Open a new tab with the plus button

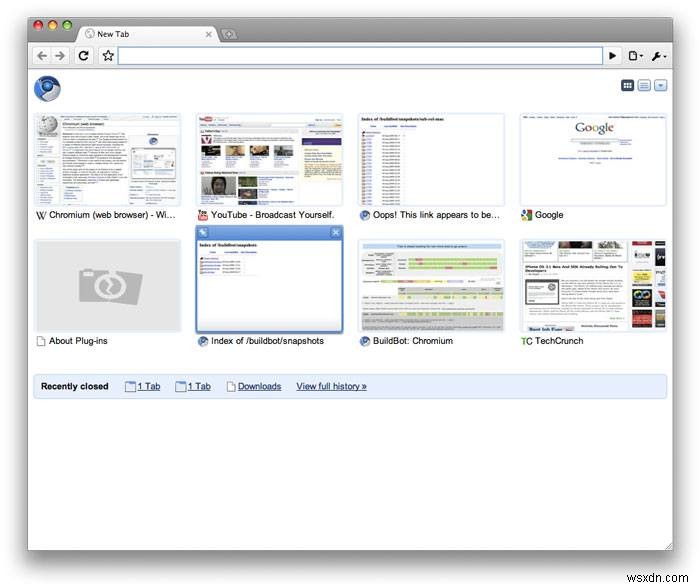pyautogui.click(x=229, y=34)
